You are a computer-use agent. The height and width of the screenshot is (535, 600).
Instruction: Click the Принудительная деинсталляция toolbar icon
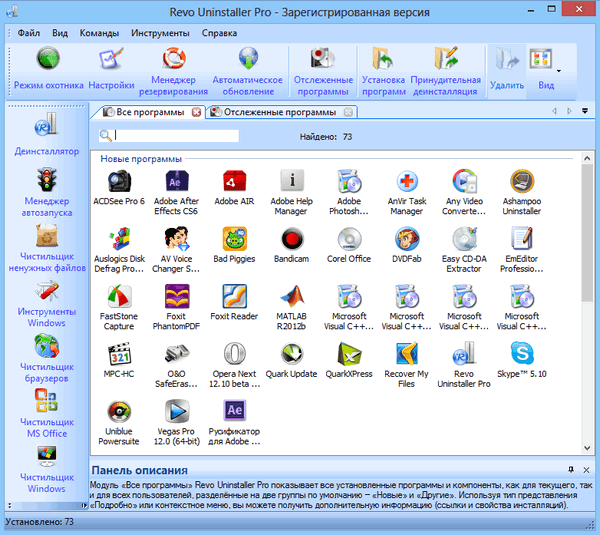pos(445,66)
